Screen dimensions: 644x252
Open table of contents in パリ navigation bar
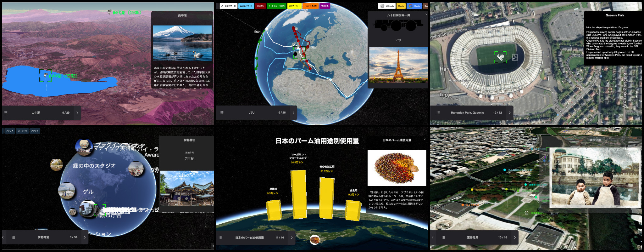tap(222, 113)
